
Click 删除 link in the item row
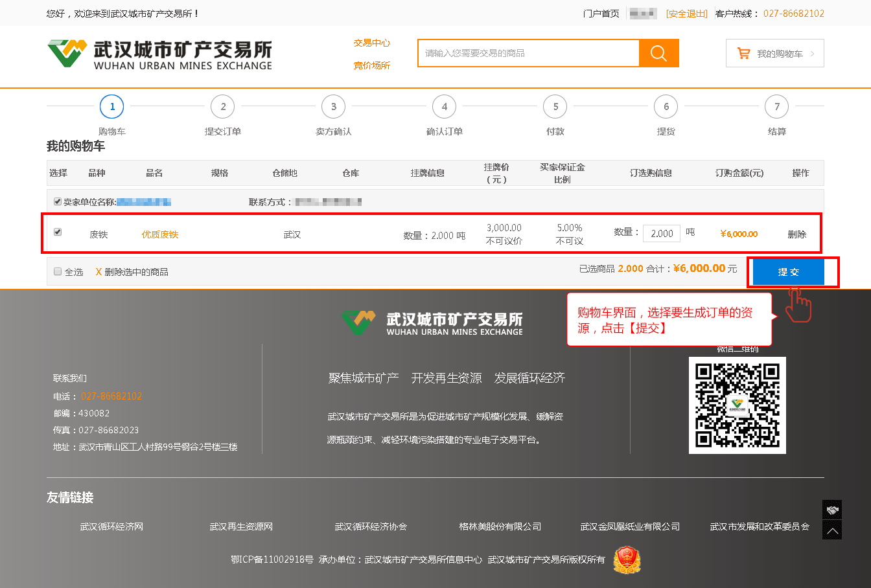(796, 234)
